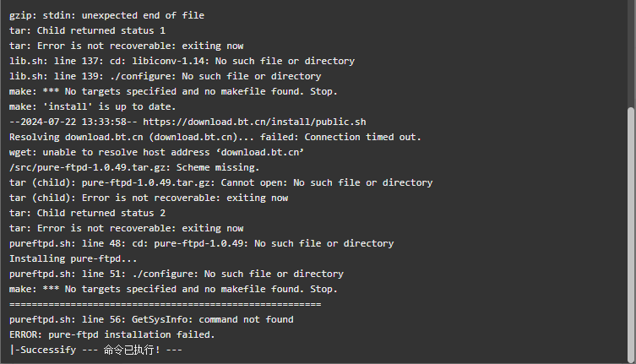
Task: Click the 'pureftpd.sh: line 48' error line
Action: pyautogui.click(x=202, y=243)
